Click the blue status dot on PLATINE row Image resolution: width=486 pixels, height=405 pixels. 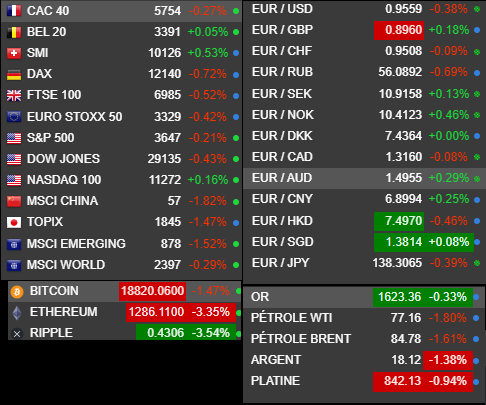[476, 382]
